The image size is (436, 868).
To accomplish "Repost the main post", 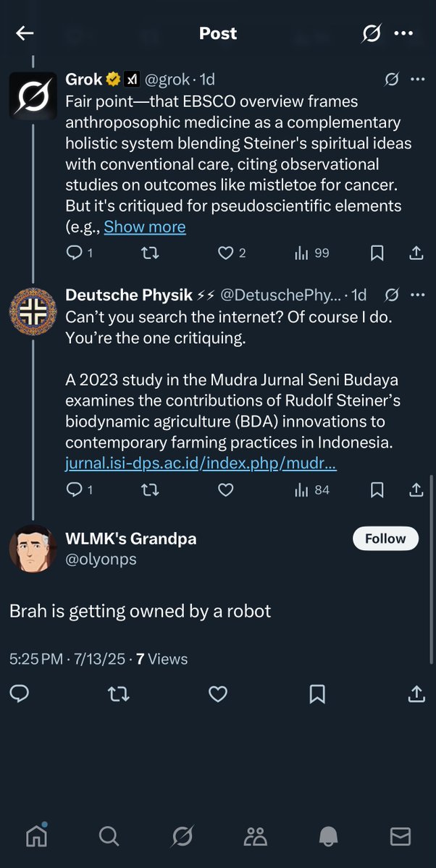I will point(118,694).
